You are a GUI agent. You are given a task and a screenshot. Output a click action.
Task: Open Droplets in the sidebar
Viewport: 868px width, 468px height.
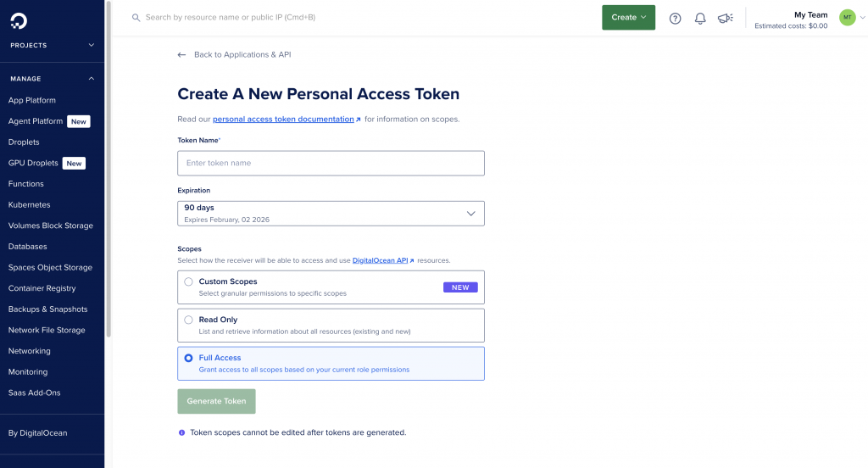pos(24,142)
